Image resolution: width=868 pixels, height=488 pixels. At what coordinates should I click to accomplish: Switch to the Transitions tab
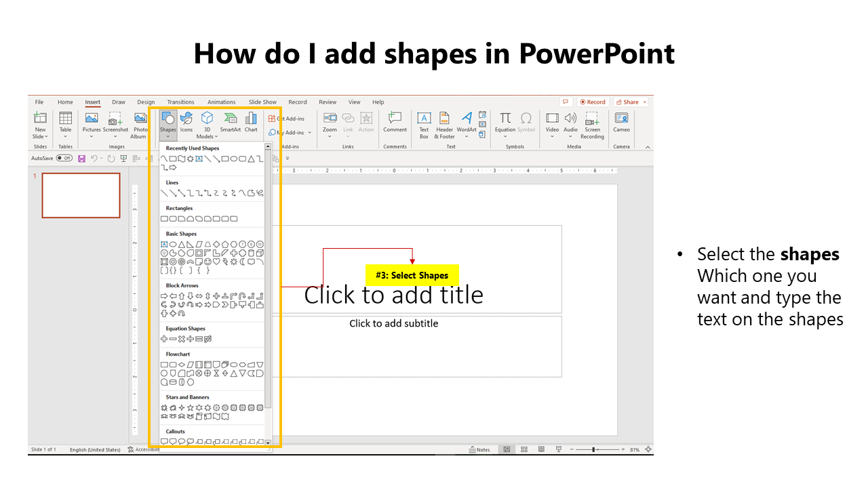(x=180, y=102)
